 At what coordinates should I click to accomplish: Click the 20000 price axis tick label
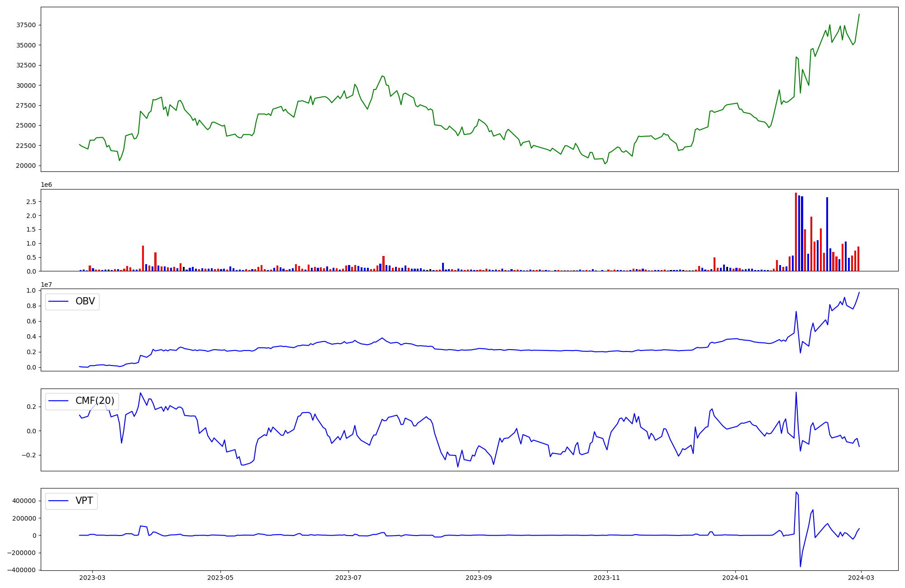coord(26,166)
